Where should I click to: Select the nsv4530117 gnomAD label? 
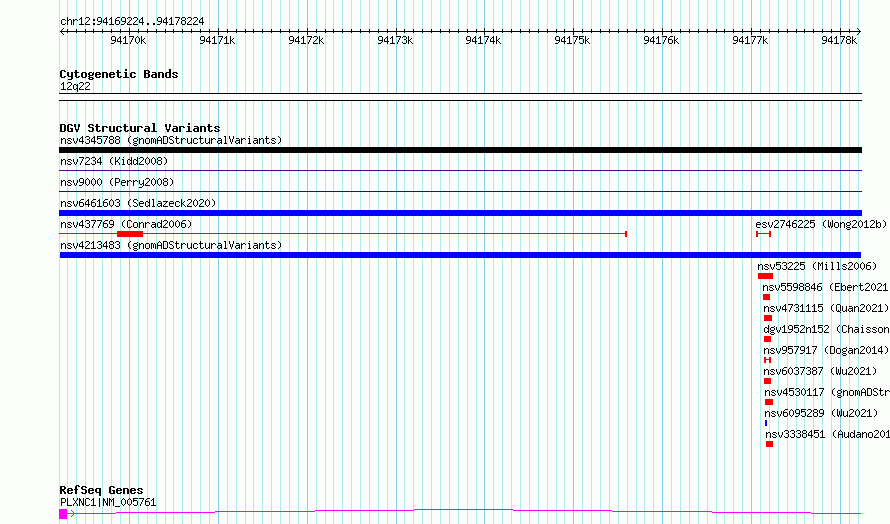pyautogui.click(x=827, y=392)
